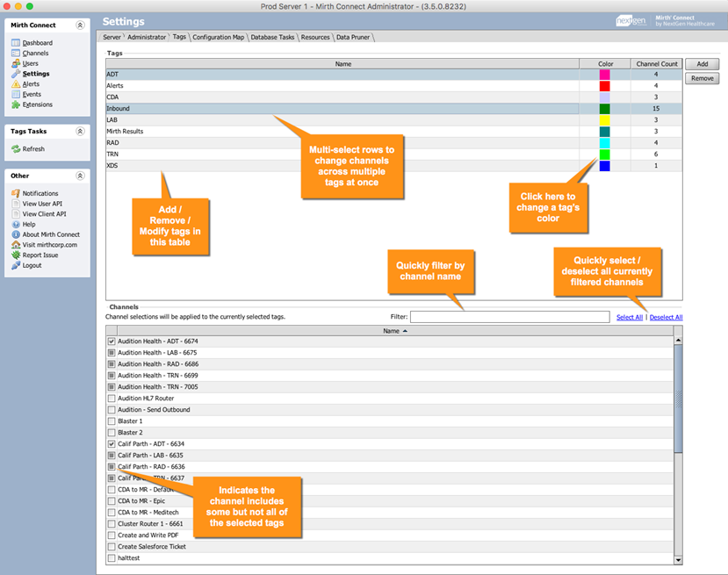The image size is (728, 575).
Task: Click the Select All link
Action: [x=630, y=318]
